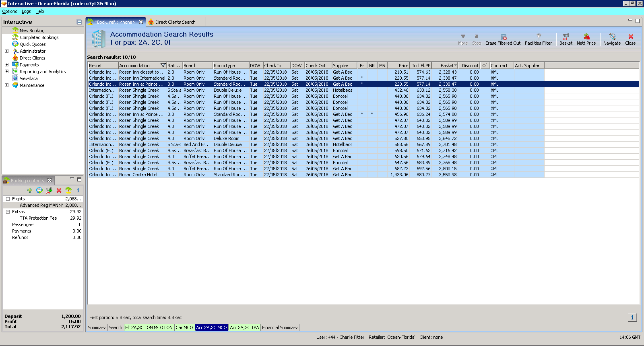Open the Logs menu
Viewport: 644px width, 346px height.
point(26,11)
